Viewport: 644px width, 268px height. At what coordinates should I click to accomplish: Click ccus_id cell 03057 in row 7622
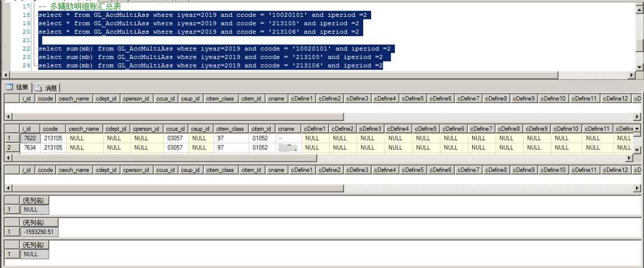(x=176, y=139)
